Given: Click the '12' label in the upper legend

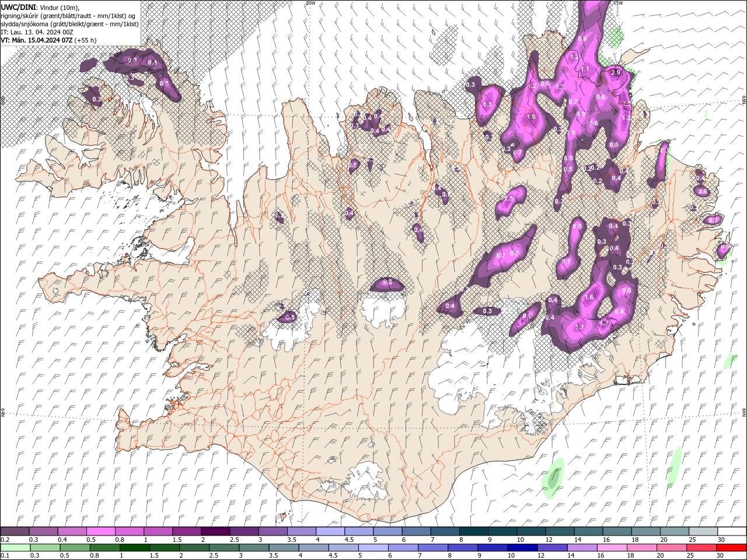Looking at the screenshot, I should click(549, 540).
